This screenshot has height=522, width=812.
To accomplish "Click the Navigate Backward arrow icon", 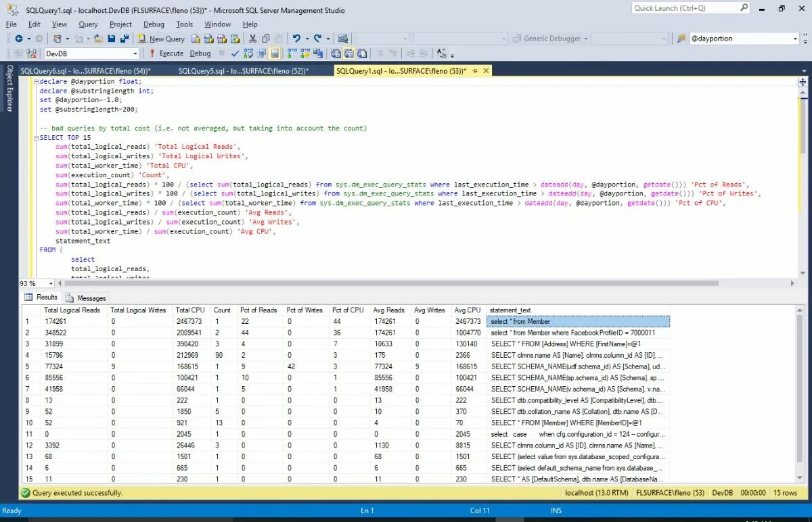I will 19,39.
